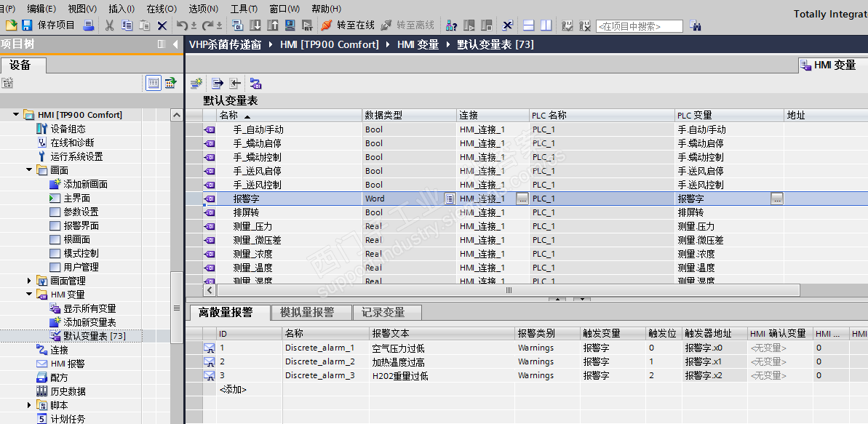Expand Screen management (画面管理) node
The width and height of the screenshot is (868, 424).
tap(29, 281)
